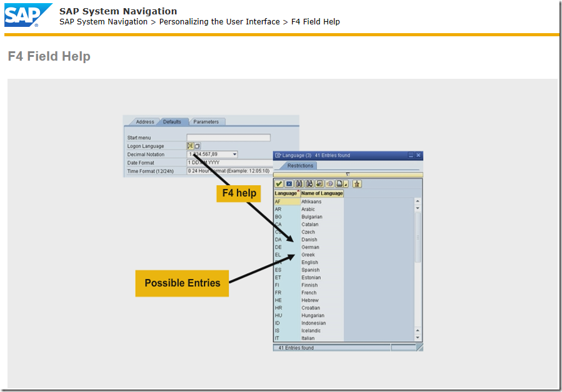The height and width of the screenshot is (392, 562).
Task: Click the blue Cancel X toolbar icon
Action: (289, 184)
